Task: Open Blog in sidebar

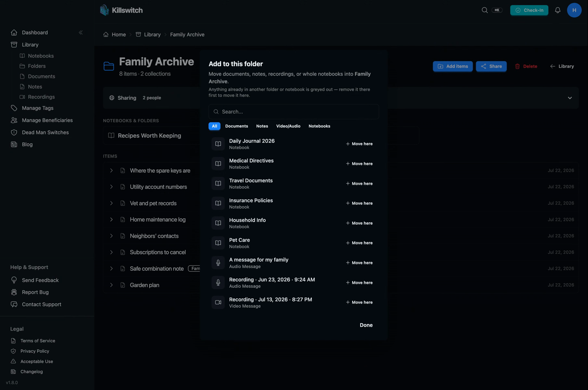Action: click(x=27, y=144)
